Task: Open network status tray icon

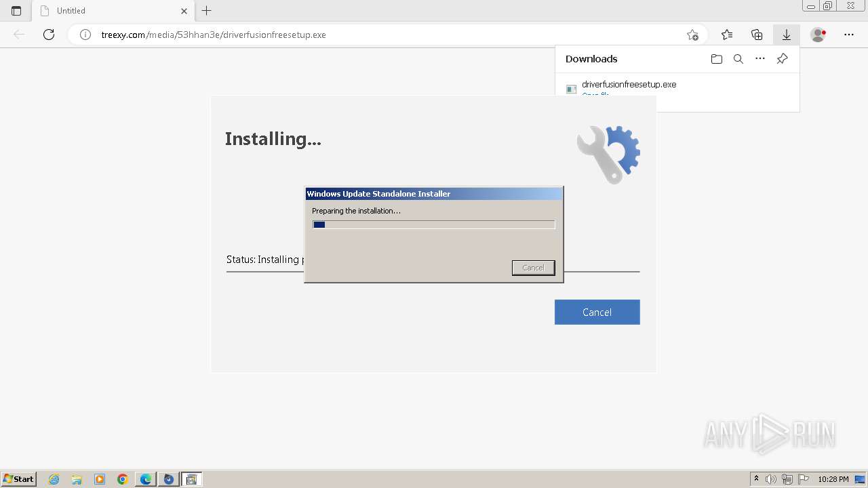Action: coord(787,479)
